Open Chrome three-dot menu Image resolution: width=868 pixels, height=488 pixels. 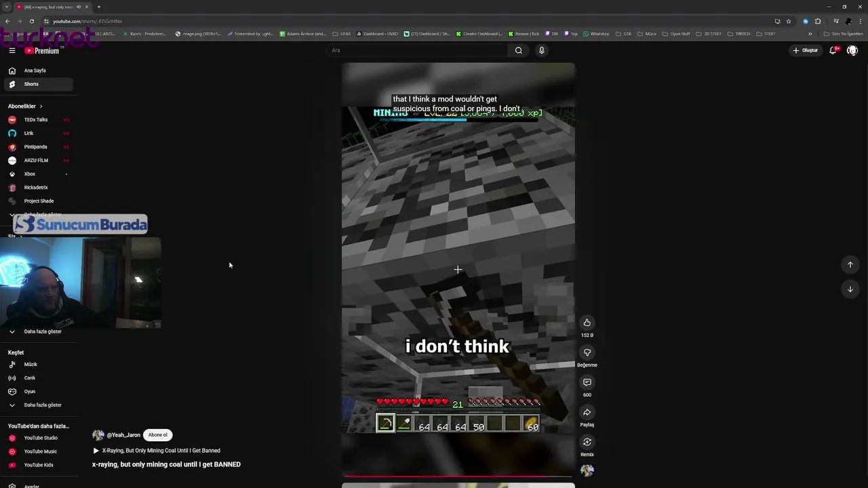pos(859,21)
